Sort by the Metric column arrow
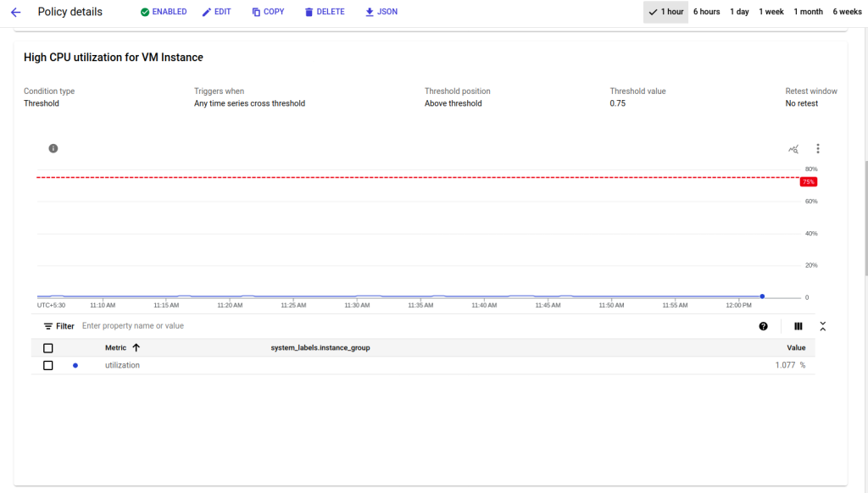Image resolution: width=868 pixels, height=493 pixels. click(x=136, y=348)
